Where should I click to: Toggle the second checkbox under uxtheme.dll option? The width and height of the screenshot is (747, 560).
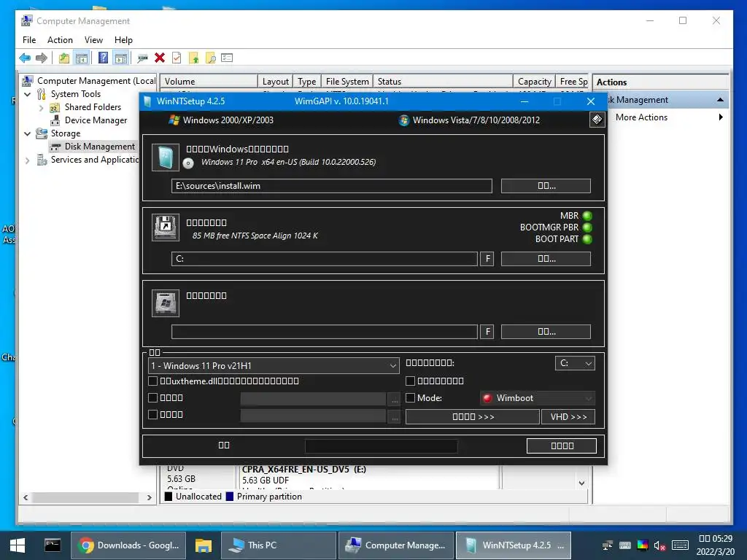click(x=153, y=397)
